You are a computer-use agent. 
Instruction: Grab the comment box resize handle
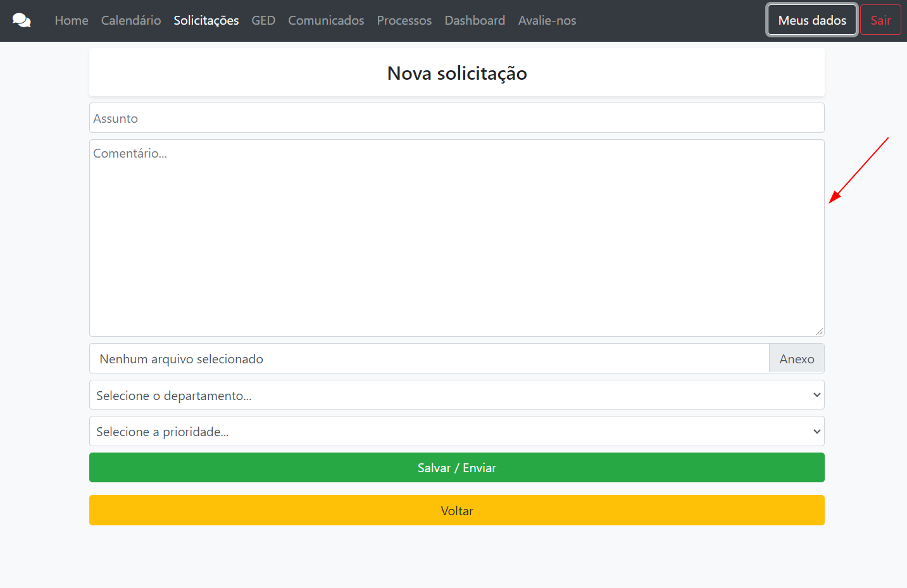pyautogui.click(x=820, y=332)
